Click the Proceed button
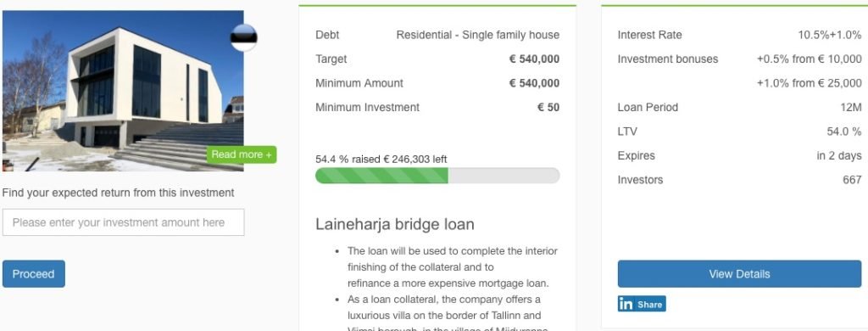868x331 pixels. coord(34,274)
